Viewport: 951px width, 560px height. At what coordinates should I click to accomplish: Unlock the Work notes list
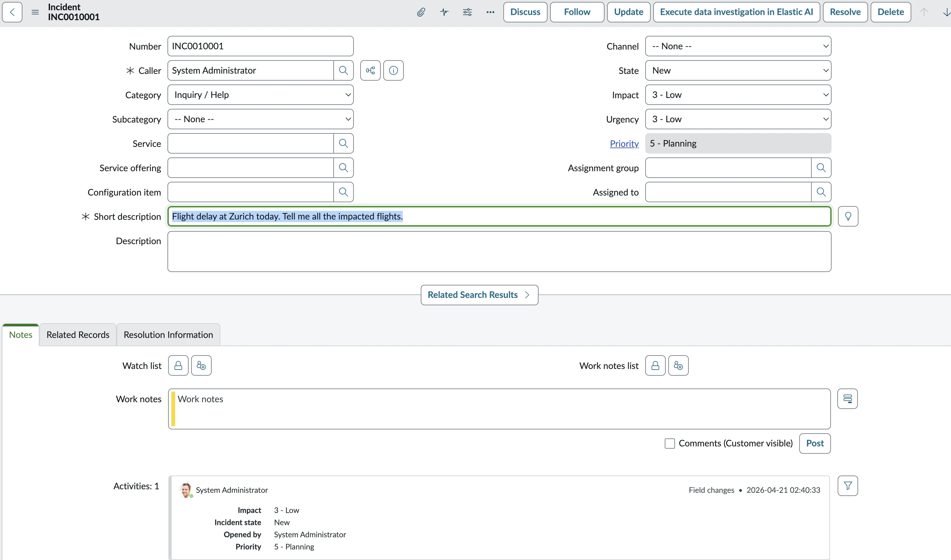655,366
